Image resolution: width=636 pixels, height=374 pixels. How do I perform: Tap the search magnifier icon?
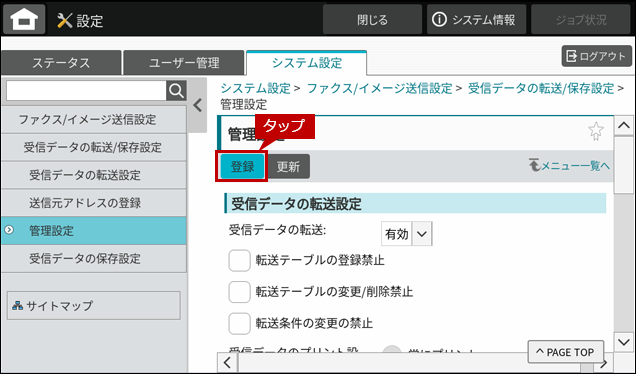click(x=176, y=90)
